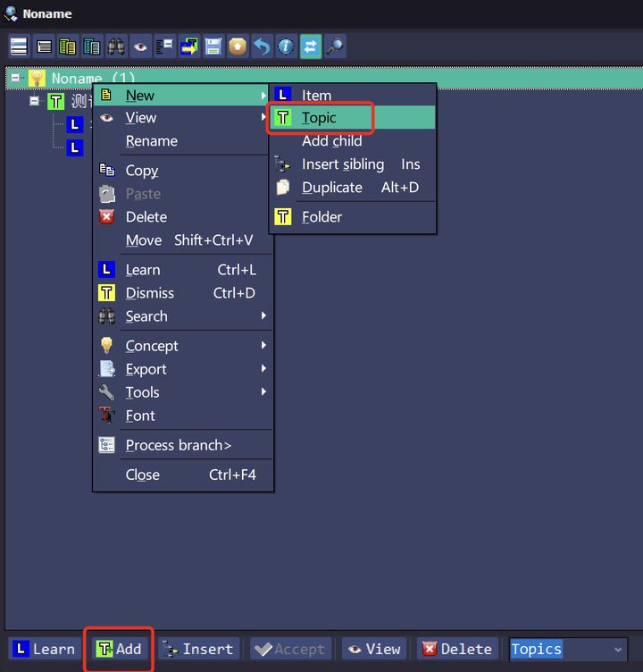
Task: Click the 'Insert sibling' submenu entry
Action: tap(353, 164)
